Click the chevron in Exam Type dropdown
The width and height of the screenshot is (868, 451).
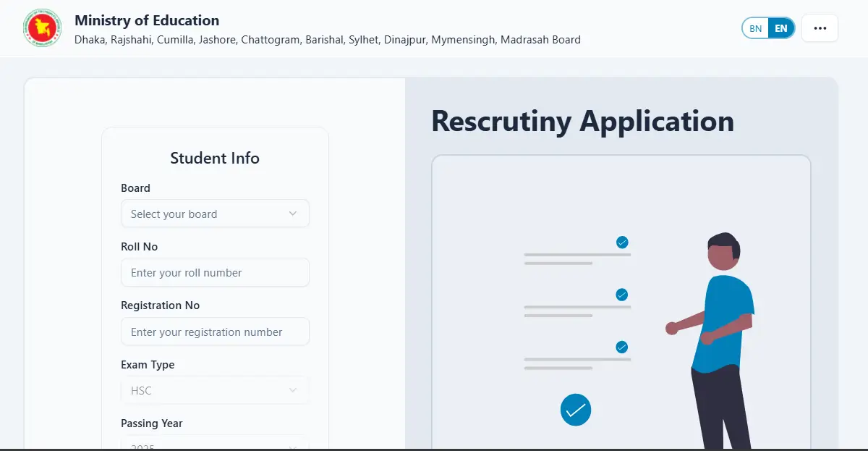pos(293,390)
